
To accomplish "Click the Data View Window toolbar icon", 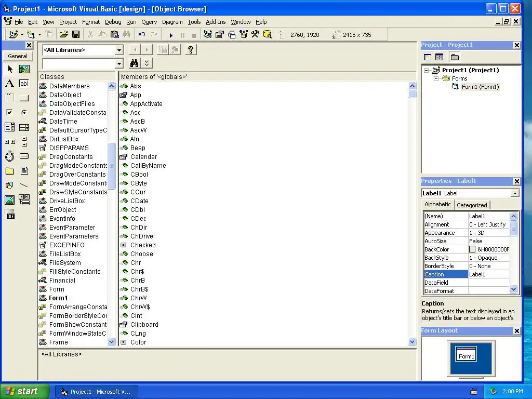I will (268, 35).
